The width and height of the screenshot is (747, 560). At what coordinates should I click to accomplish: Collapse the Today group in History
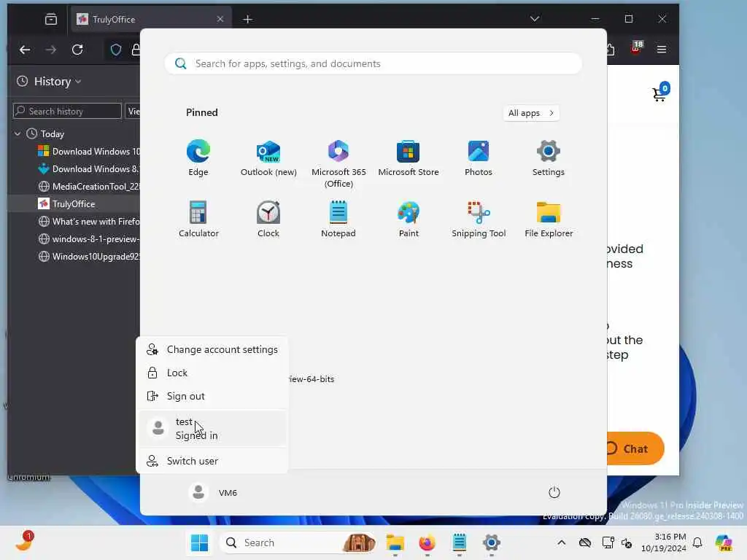(x=18, y=134)
